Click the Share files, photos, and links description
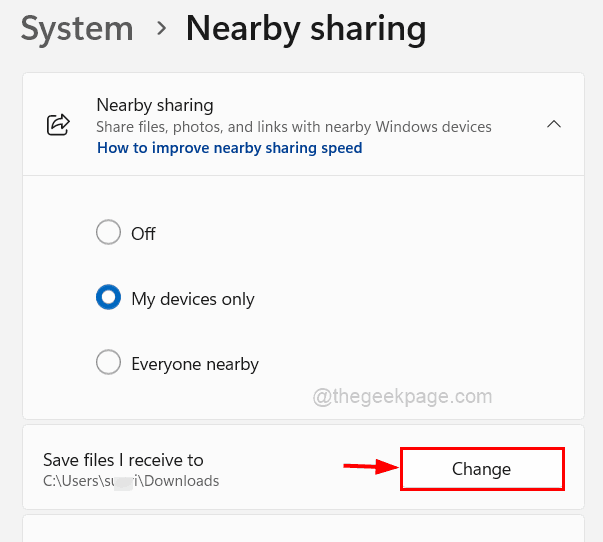Screen dimensions: 603x542 (x=294, y=127)
